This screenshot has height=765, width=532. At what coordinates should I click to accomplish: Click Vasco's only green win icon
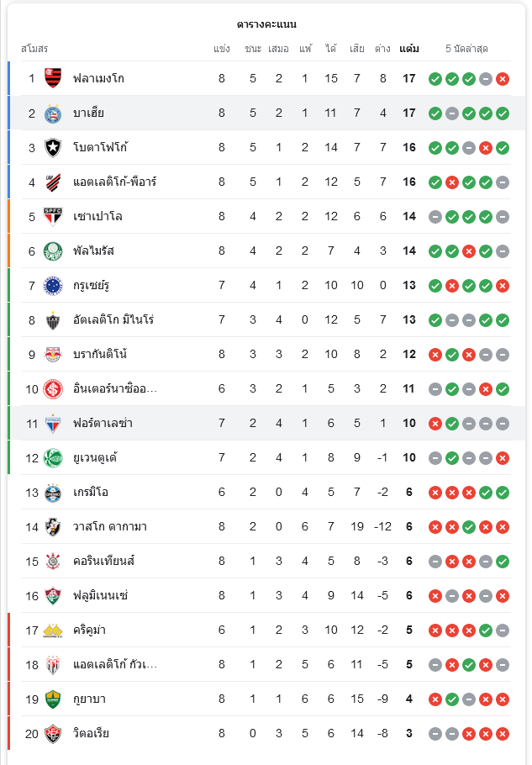pos(469,527)
